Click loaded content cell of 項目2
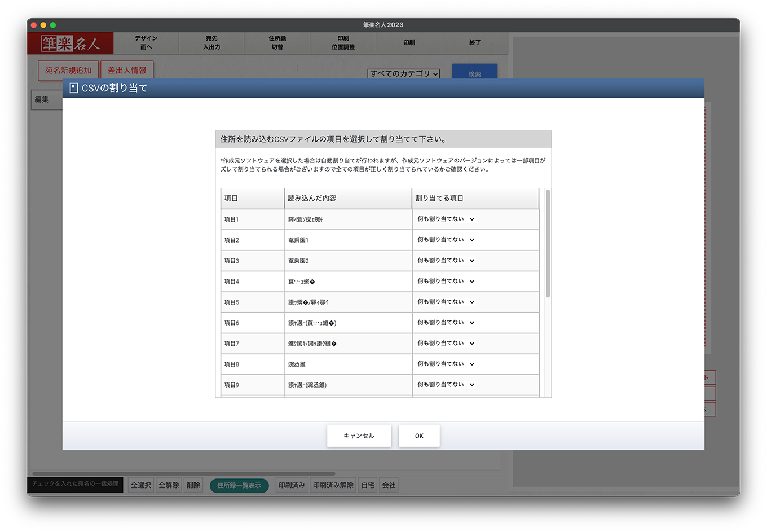 point(349,240)
